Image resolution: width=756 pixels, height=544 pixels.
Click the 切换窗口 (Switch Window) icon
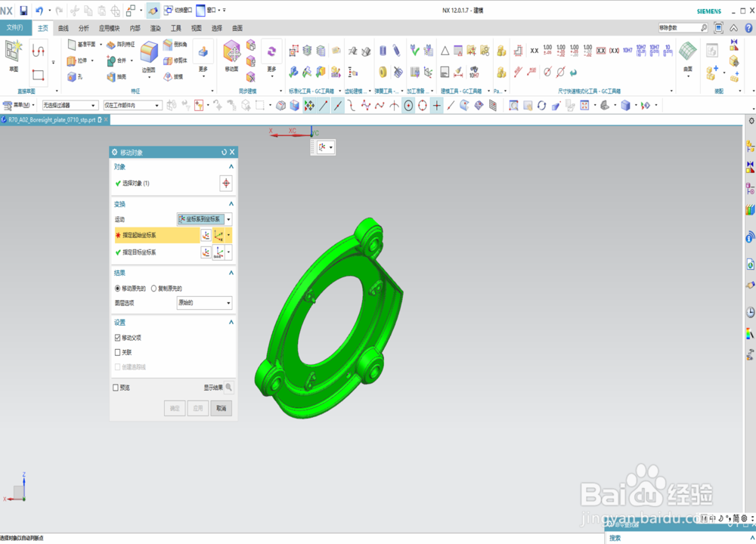pos(178,10)
